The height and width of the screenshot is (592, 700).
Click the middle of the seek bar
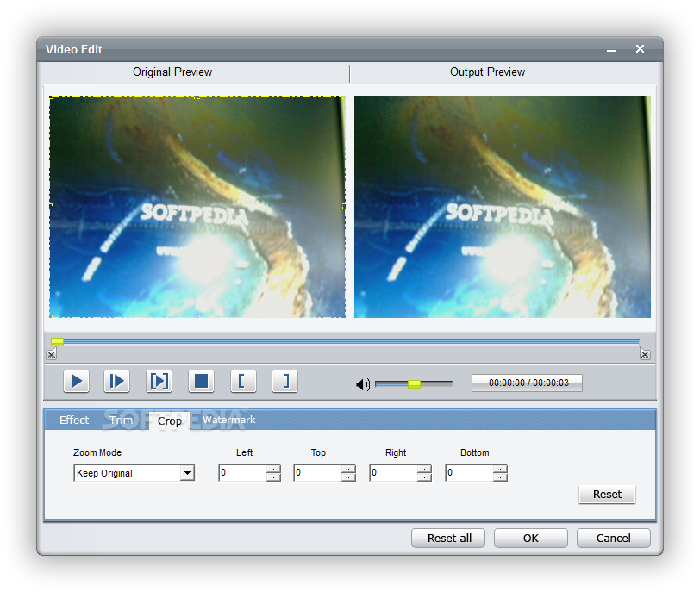tap(345, 342)
